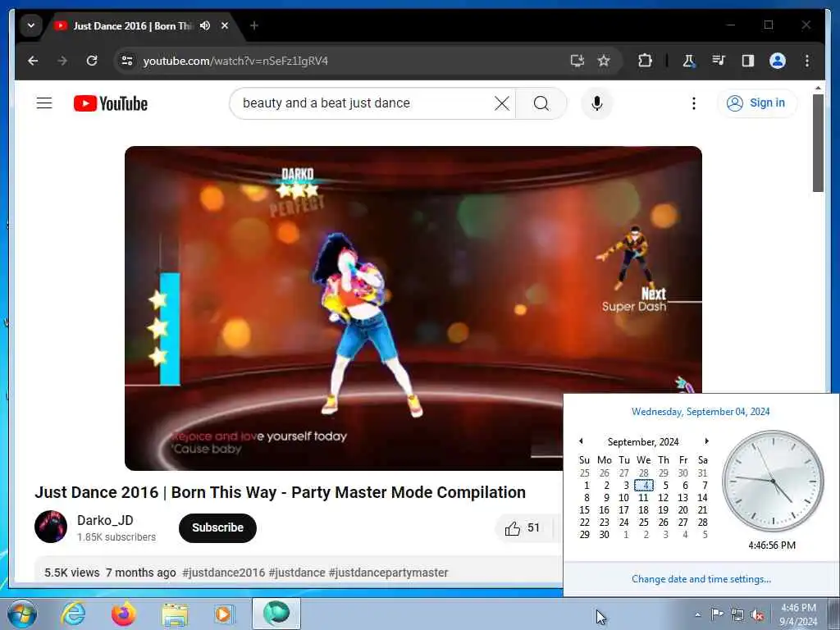Open Change date and time settings
The height and width of the screenshot is (630, 840).
(701, 579)
